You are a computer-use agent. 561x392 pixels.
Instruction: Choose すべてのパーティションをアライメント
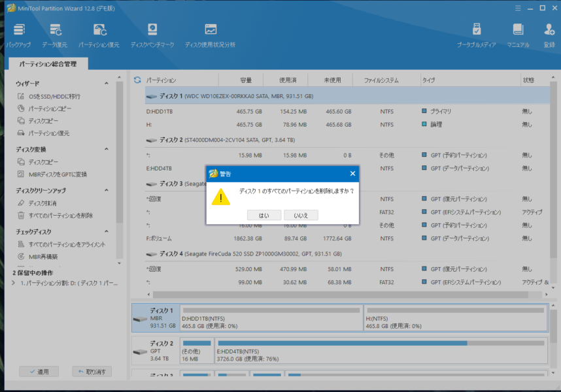pos(61,244)
